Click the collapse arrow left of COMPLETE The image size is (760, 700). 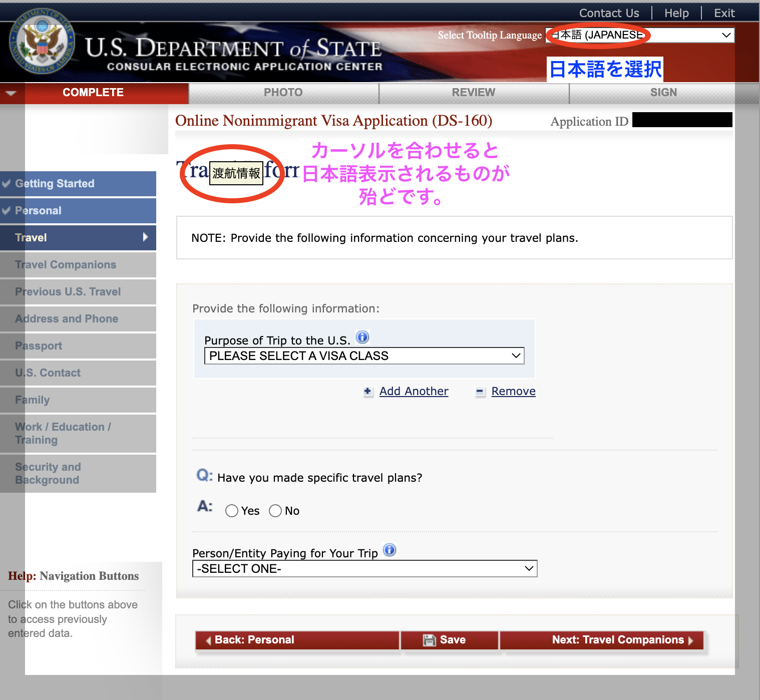pos(11,93)
